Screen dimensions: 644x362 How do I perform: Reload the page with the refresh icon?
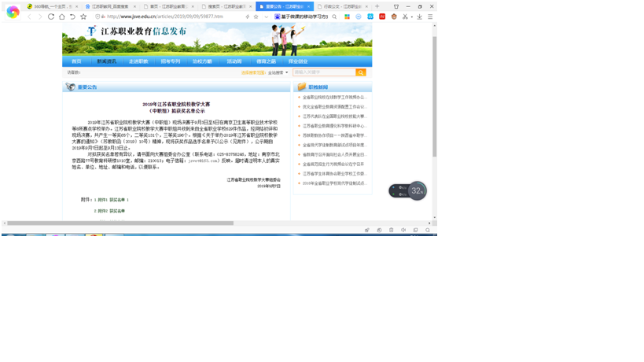51,17
